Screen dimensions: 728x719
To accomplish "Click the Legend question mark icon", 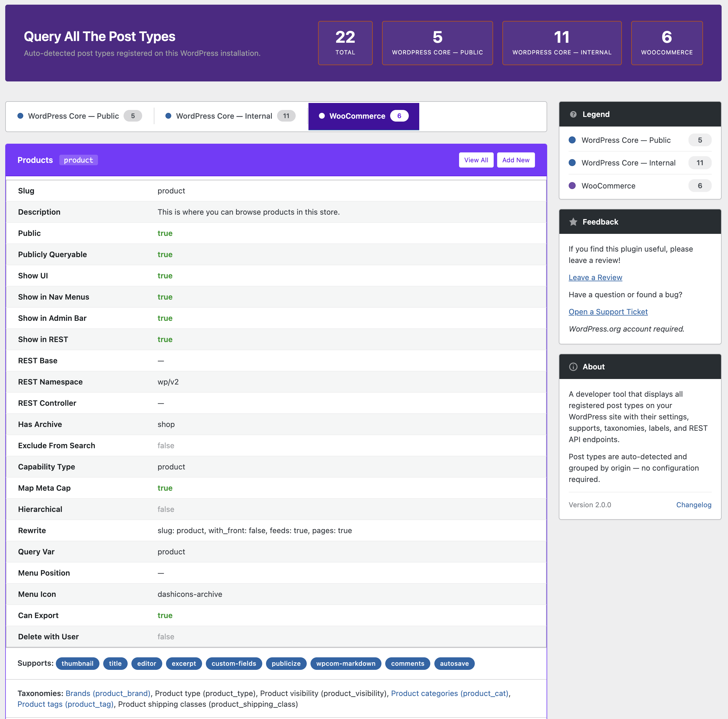I will pyautogui.click(x=573, y=114).
